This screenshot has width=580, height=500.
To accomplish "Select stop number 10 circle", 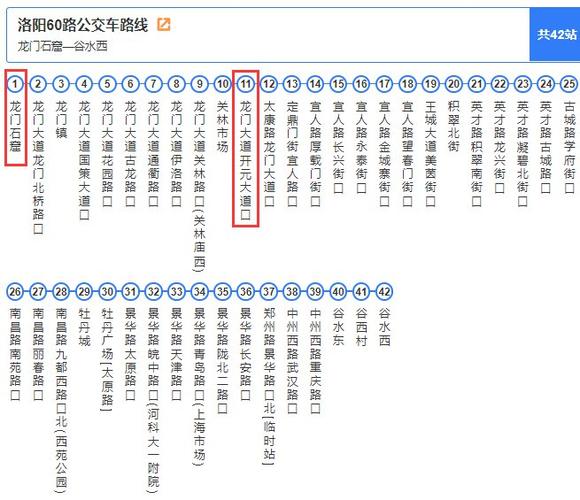I will coord(223,84).
